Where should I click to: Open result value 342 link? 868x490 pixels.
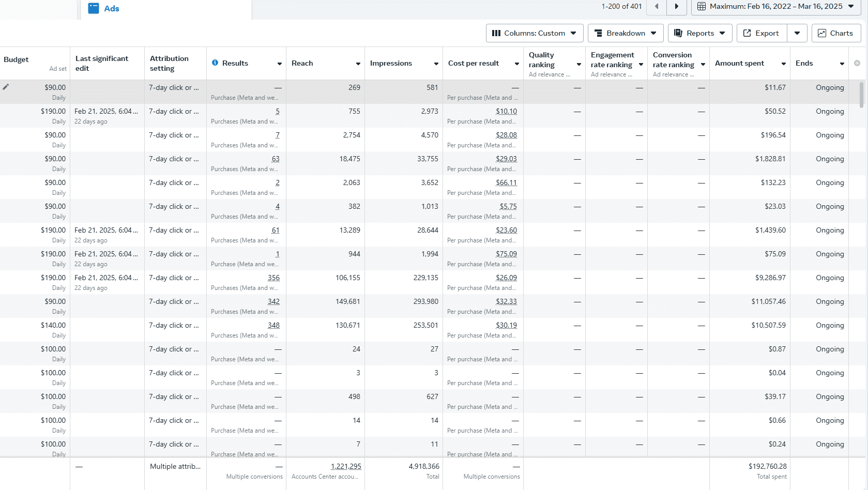coord(273,301)
